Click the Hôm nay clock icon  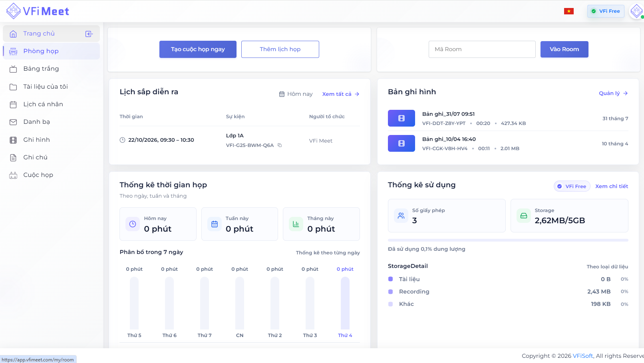(133, 224)
